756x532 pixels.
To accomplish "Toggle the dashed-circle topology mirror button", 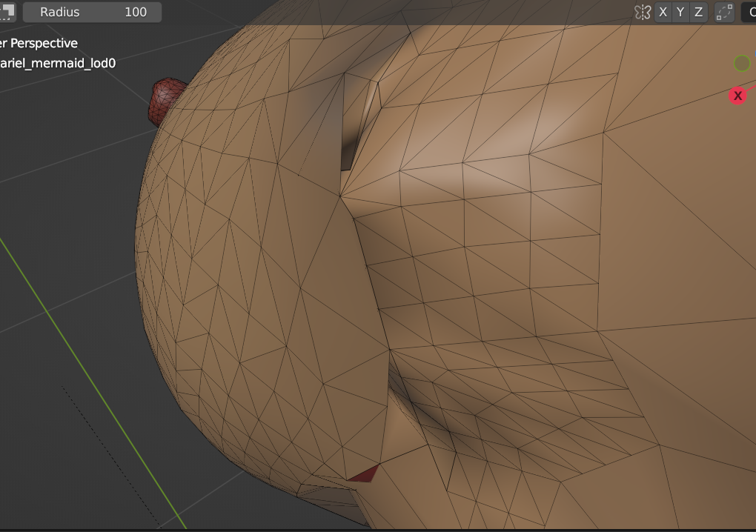I will 724,12.
